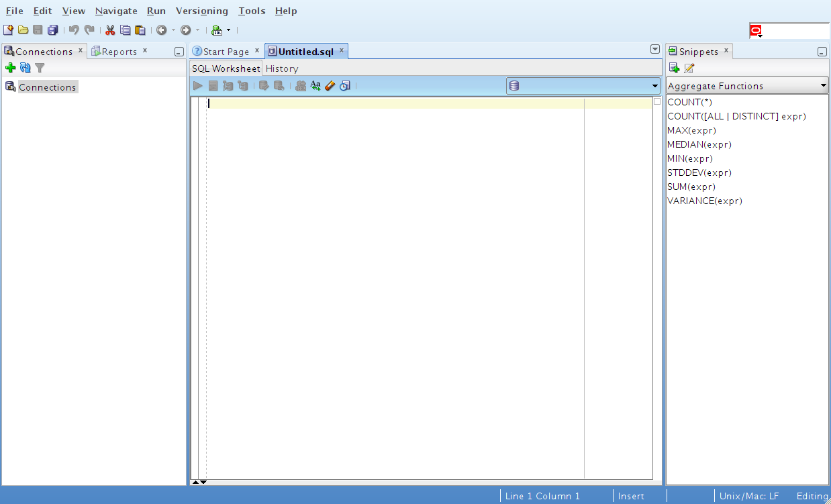Open the Edit menu

pos(42,11)
